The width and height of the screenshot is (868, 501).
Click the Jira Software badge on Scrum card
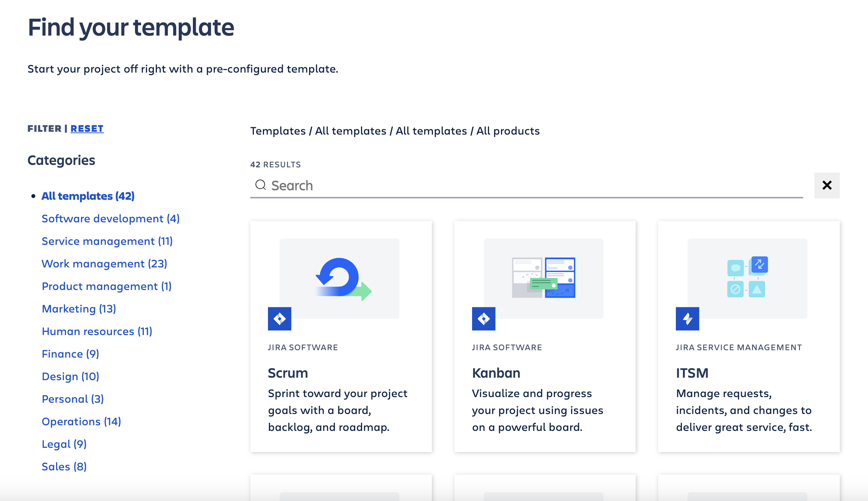coord(280,318)
